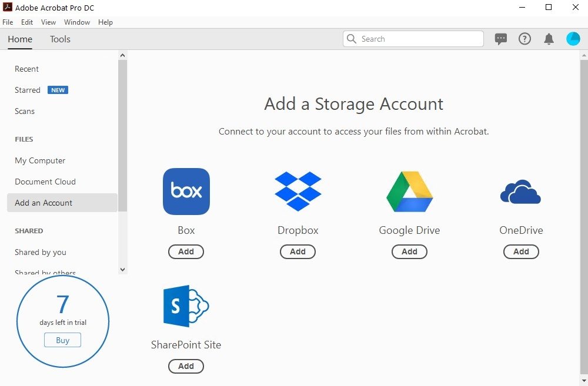The height and width of the screenshot is (386, 588).
Task: Click inside the Search field
Action: [413, 39]
